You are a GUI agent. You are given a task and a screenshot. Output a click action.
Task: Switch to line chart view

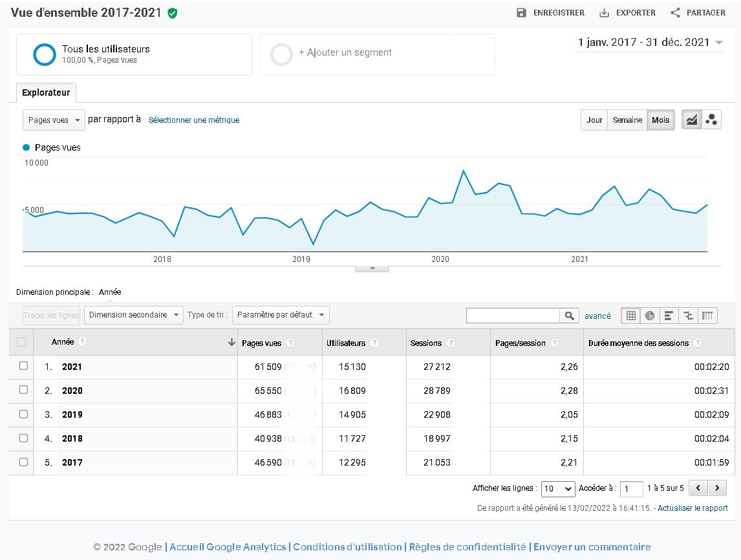click(691, 120)
